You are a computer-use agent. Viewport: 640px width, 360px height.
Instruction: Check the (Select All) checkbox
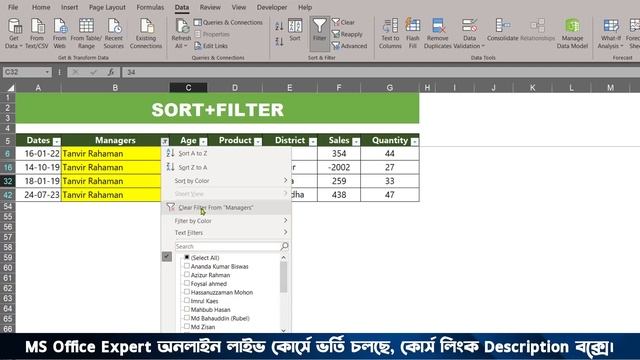coord(187,257)
